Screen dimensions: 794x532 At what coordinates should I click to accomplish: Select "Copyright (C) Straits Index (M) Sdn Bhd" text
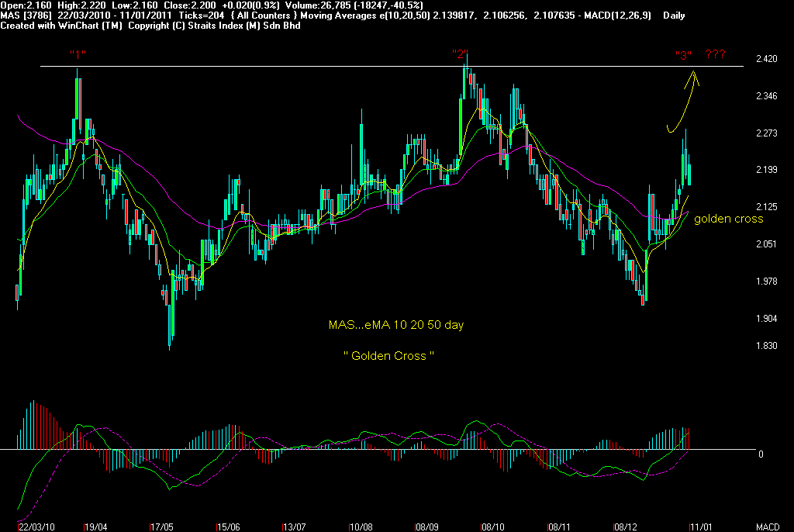[214, 26]
